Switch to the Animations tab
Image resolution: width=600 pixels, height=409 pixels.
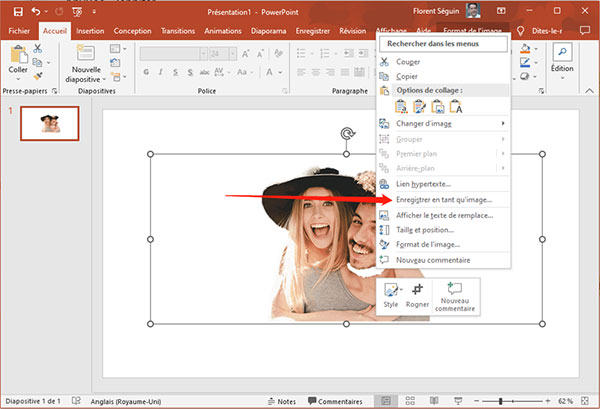(223, 31)
